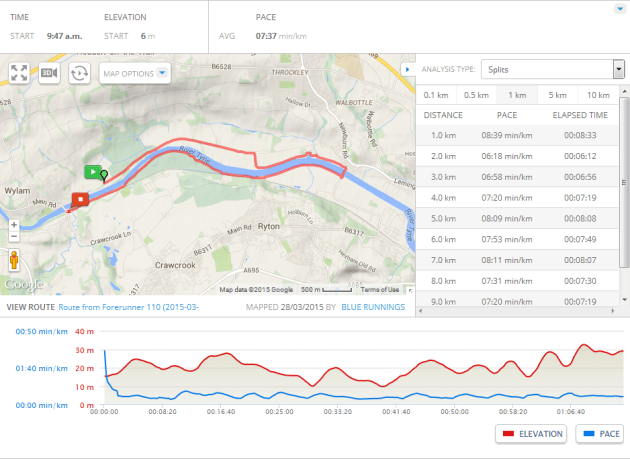Open the 3D video flyover view
Viewport: 630px width, 459px height.
(49, 73)
